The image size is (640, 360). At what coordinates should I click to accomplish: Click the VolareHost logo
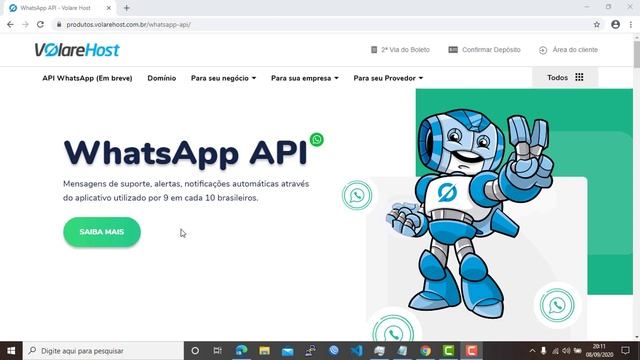click(77, 50)
